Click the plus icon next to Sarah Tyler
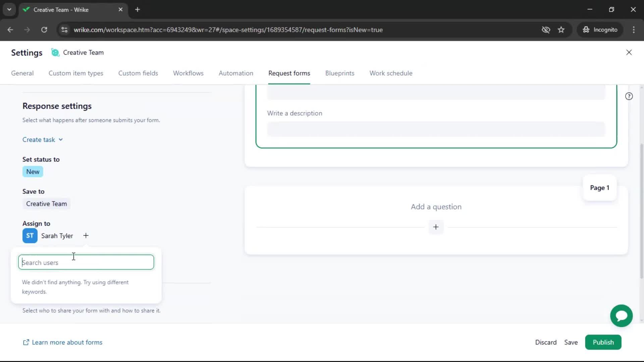Screen dimensions: 644x362 click(86, 236)
